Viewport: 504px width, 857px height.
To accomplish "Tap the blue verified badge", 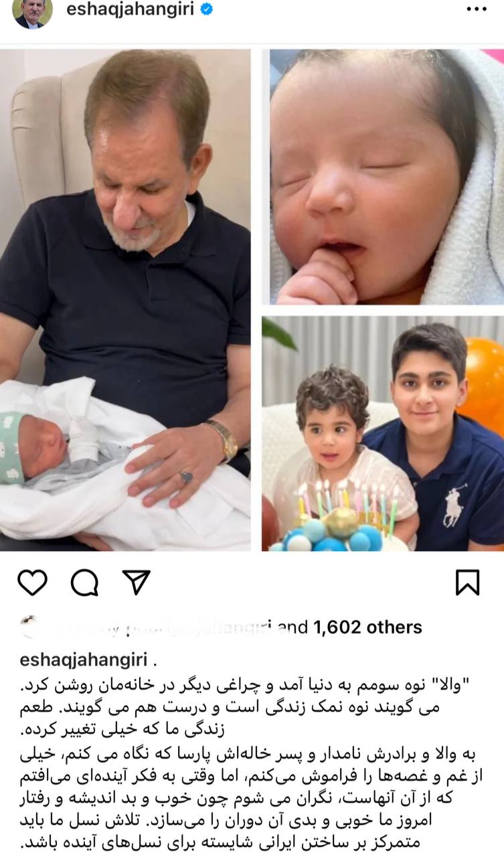I will click(x=207, y=10).
